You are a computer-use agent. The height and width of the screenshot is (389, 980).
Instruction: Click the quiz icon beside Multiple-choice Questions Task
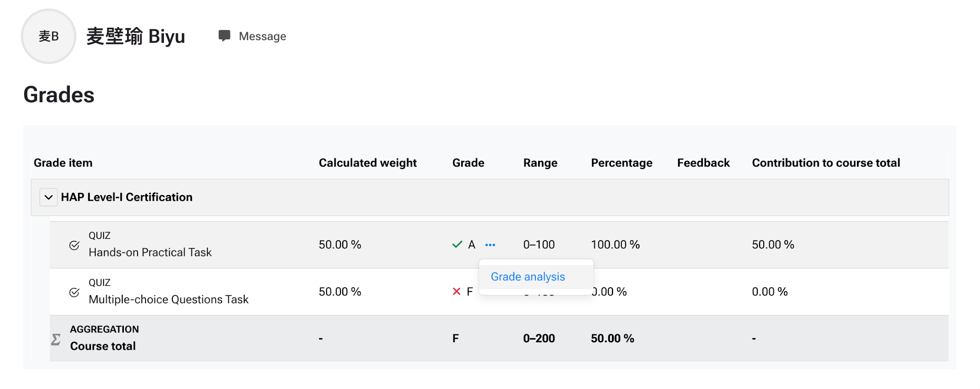pyautogui.click(x=74, y=293)
